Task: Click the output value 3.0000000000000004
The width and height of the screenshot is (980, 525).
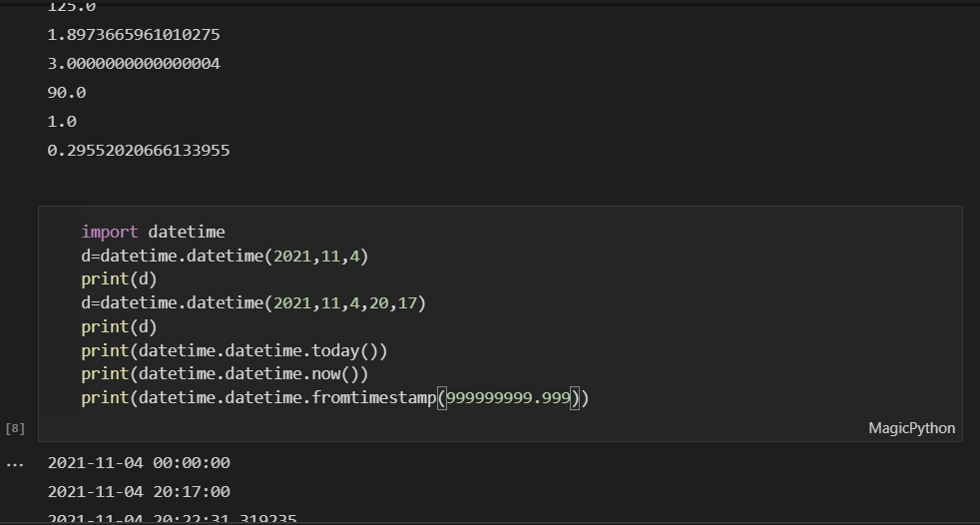Action: pos(134,64)
